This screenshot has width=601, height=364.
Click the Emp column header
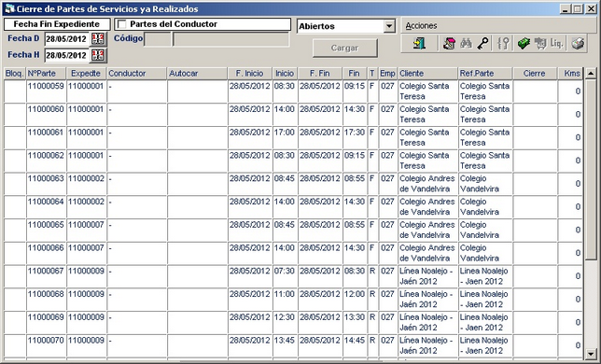(x=388, y=74)
